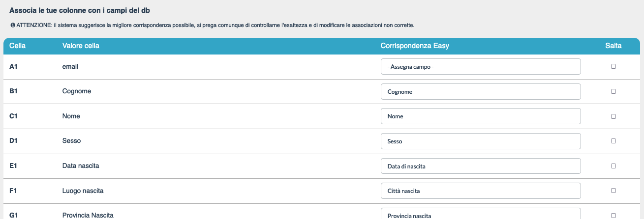Image resolution: width=644 pixels, height=219 pixels.
Task: Mark Provincia Nascita row as skipped
Action: point(613,215)
